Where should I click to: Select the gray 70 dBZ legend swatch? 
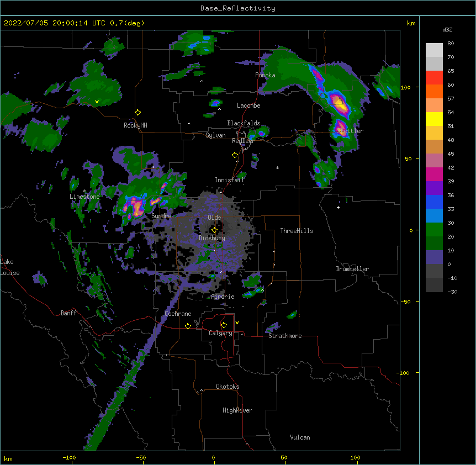(x=434, y=64)
